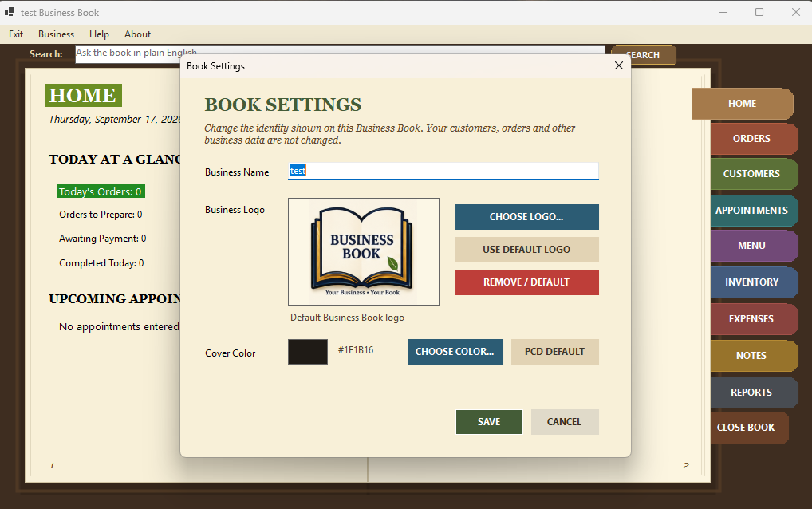Click the app icon in title bar
Image resolution: width=812 pixels, height=509 pixels.
[x=10, y=12]
